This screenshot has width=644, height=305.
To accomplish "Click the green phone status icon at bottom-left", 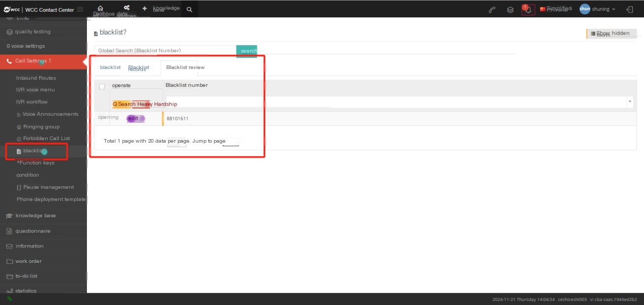I will pos(9,299).
